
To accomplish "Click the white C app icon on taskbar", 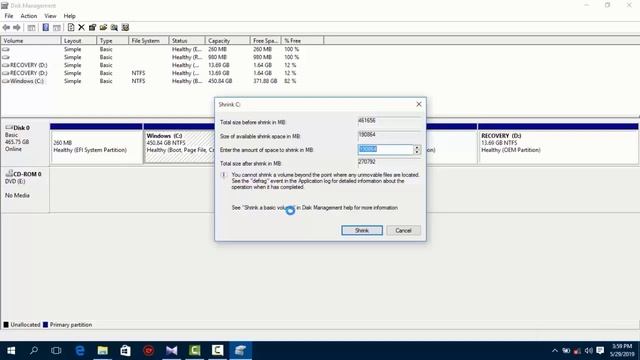I will pyautogui.click(x=218, y=351).
